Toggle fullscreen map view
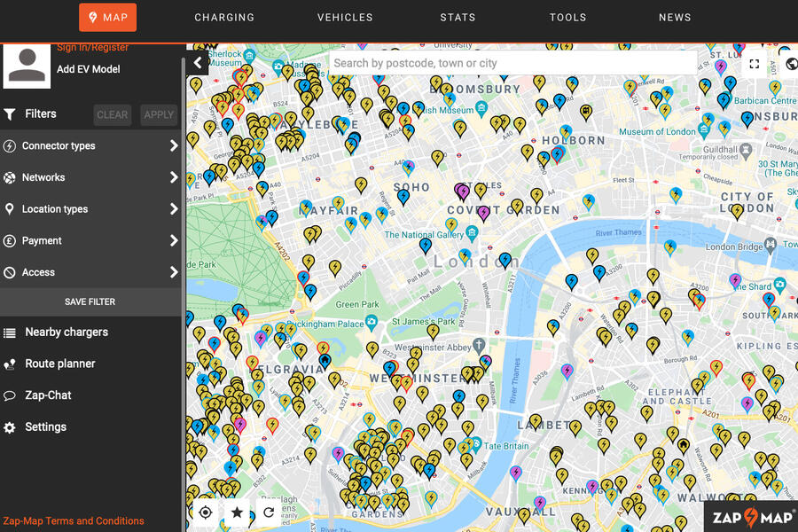This screenshot has width=798, height=532. tap(755, 63)
